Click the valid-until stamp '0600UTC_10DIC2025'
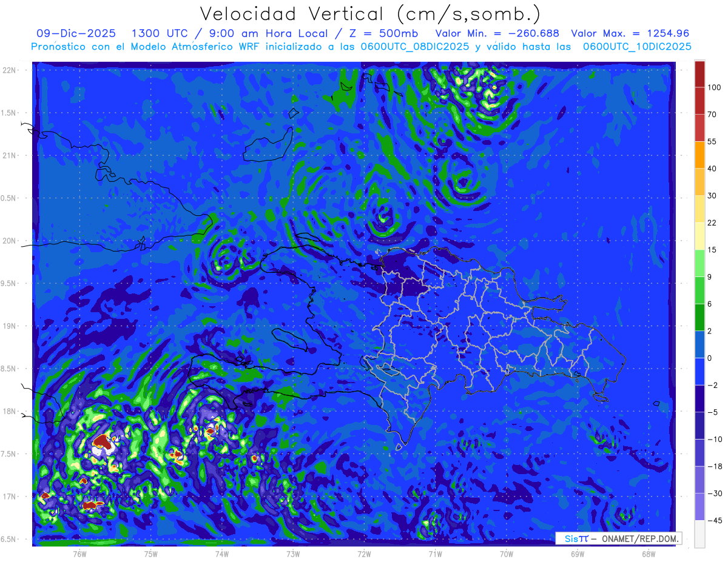Screen dimensions: 728x562 [638, 47]
